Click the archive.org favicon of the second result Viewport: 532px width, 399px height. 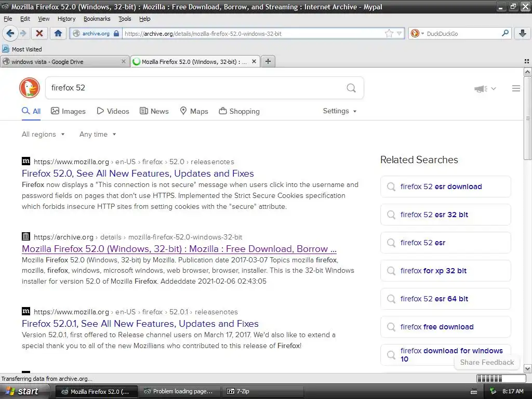coord(26,236)
